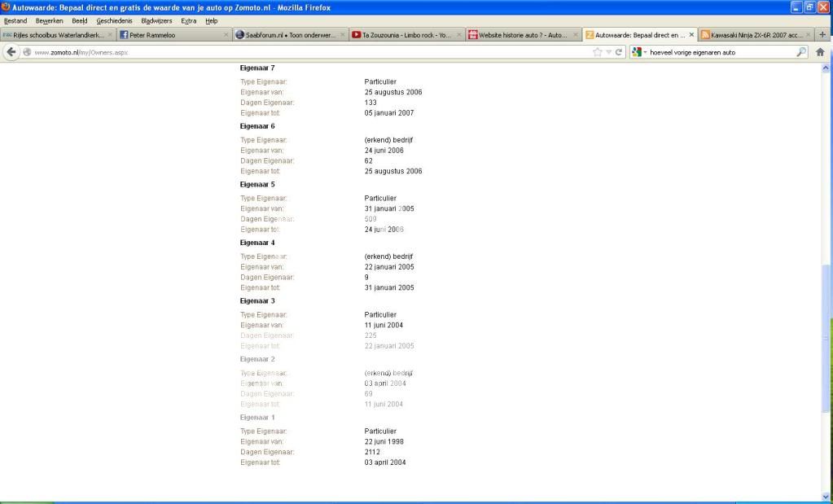Open the Geschiedenis menu
The width and height of the screenshot is (833, 504).
[x=114, y=20]
